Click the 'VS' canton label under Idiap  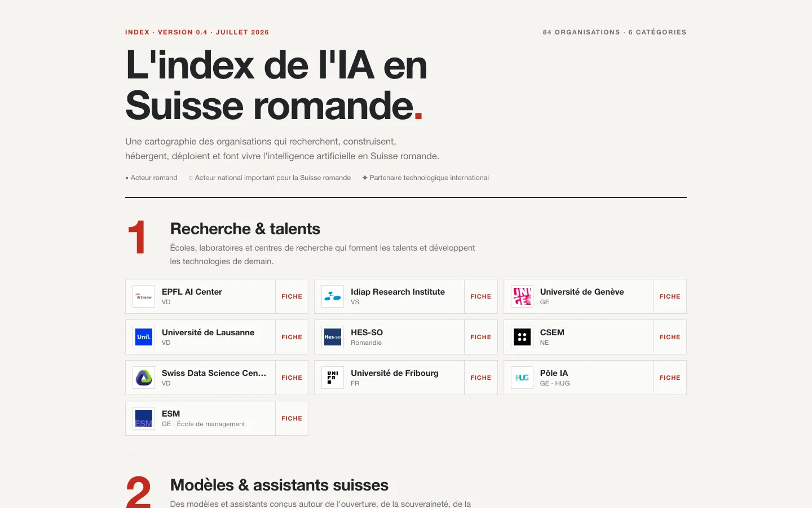point(355,302)
